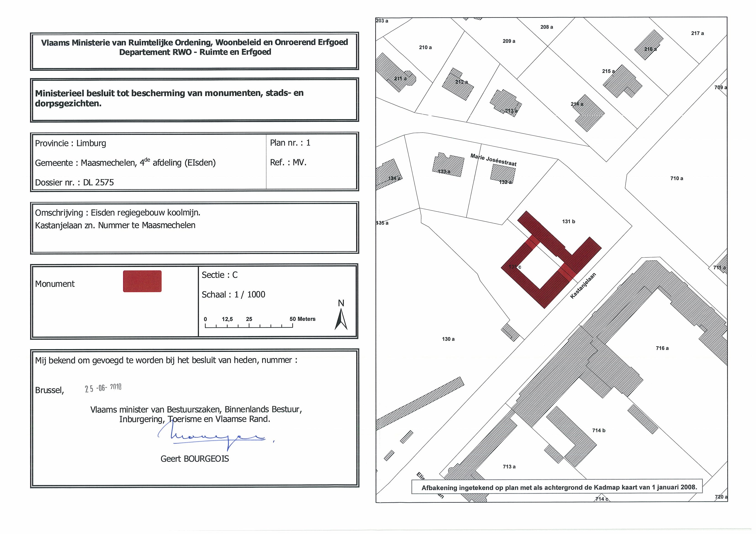This screenshot has height=534, width=756.
Task: Click the scale bar ruler graphic
Action: [249, 326]
